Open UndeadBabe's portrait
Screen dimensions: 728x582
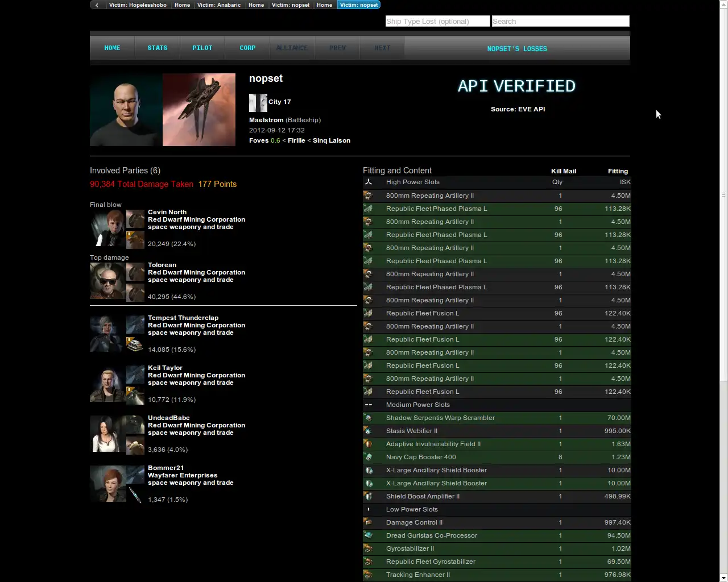107,434
